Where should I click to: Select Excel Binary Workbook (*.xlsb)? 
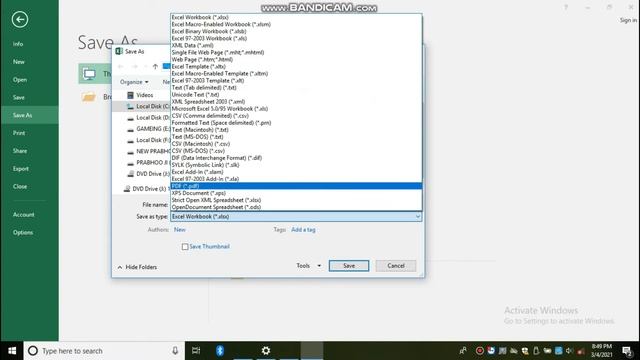tap(296, 31)
